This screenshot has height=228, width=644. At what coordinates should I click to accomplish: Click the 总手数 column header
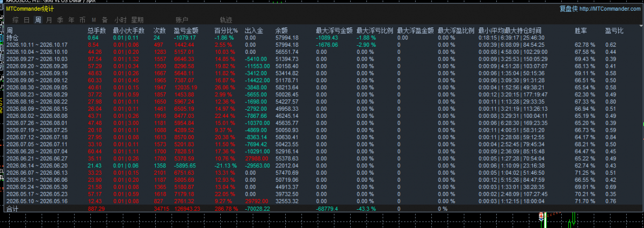tap(97, 31)
